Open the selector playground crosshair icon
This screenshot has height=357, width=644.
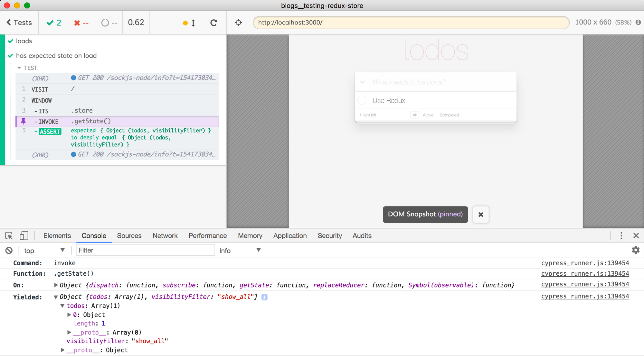pos(238,23)
